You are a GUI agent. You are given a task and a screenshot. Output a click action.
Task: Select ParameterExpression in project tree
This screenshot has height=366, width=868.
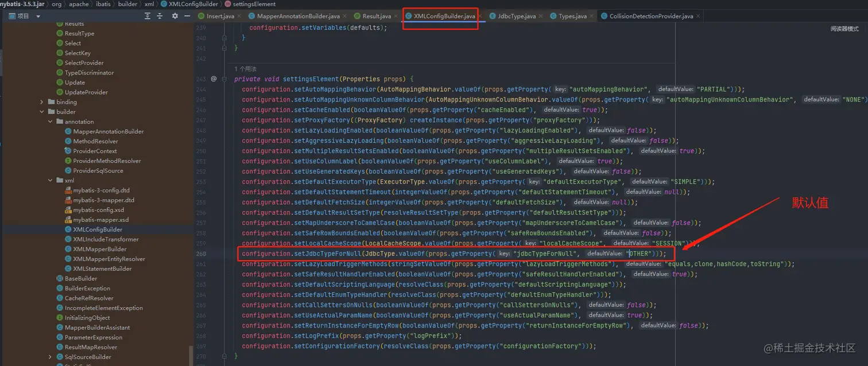click(x=93, y=337)
